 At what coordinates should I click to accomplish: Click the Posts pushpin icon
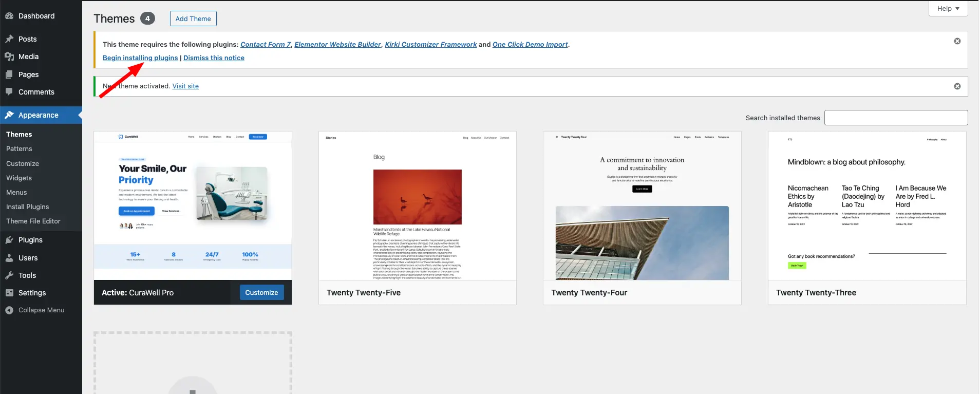(9, 39)
